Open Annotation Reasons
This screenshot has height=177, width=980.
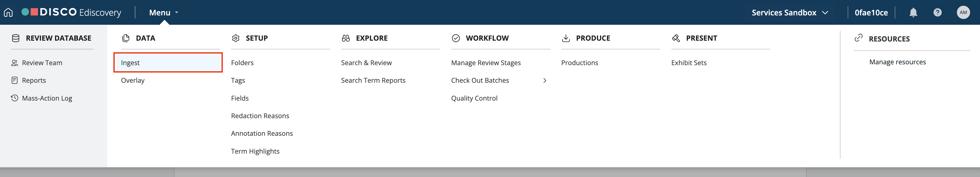(262, 133)
